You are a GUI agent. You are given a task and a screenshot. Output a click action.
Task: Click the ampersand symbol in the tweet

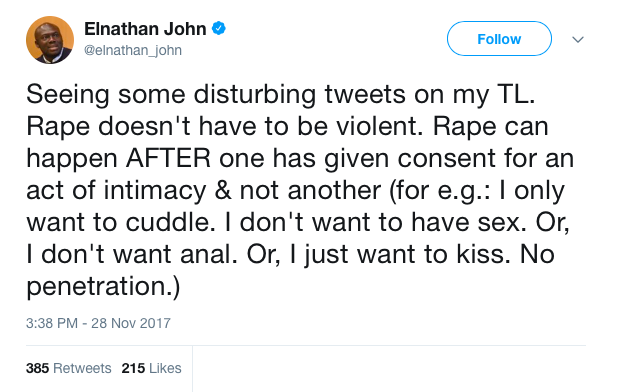[223, 190]
